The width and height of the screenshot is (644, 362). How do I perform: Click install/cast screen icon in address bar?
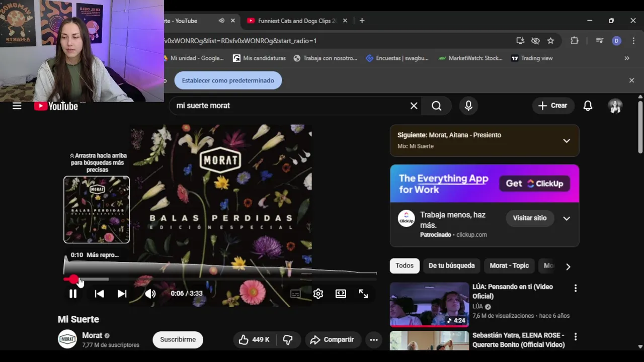[x=520, y=41]
